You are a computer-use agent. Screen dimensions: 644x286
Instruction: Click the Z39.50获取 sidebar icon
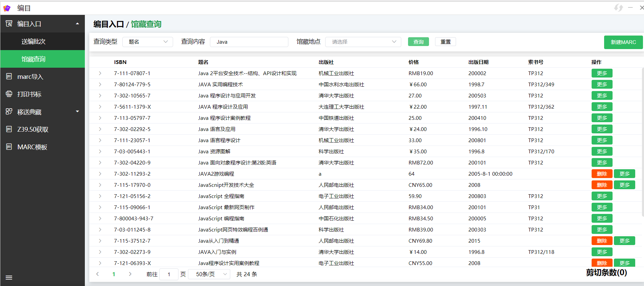click(9, 129)
